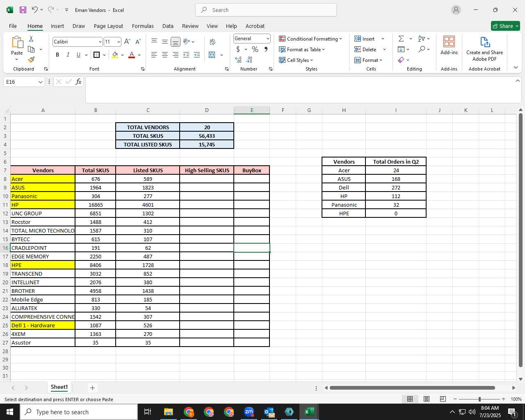Click the Share button

tap(505, 26)
